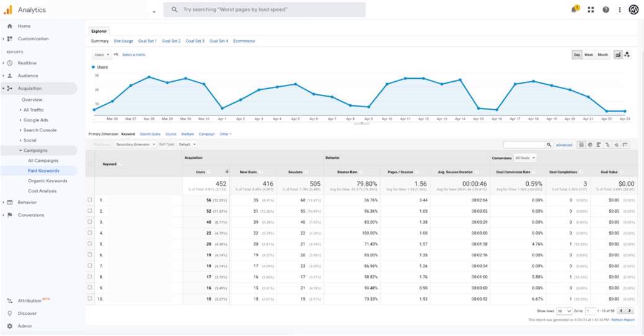Open Organic Keywords in the sidebar
The height and width of the screenshot is (336, 644).
click(47, 181)
